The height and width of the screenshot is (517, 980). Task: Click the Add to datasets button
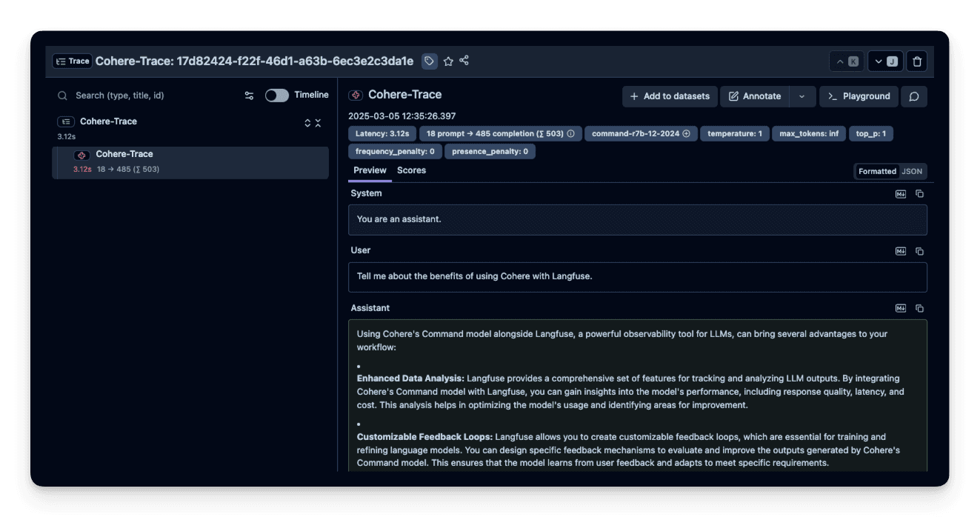670,96
